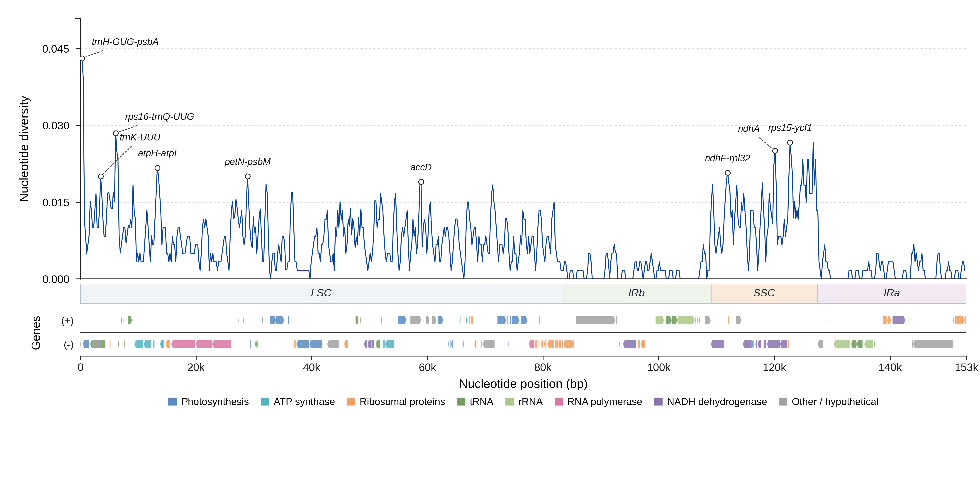Click the Ribosomal proteins legend text
The height and width of the screenshot is (477, 980).
pyautogui.click(x=402, y=402)
